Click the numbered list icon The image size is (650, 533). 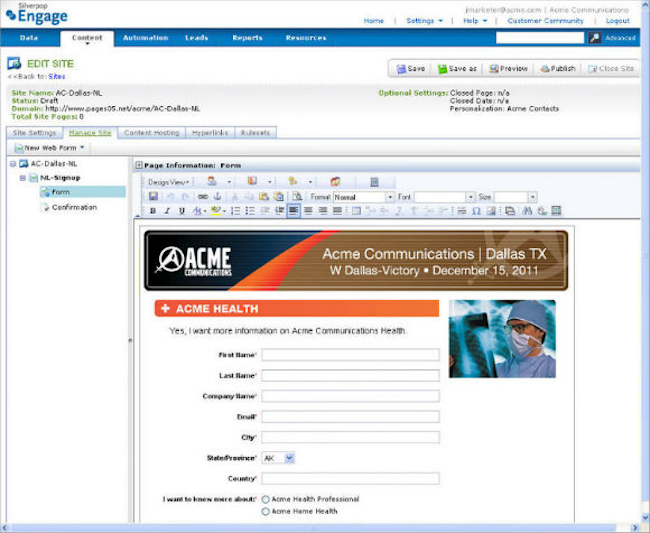point(235,211)
